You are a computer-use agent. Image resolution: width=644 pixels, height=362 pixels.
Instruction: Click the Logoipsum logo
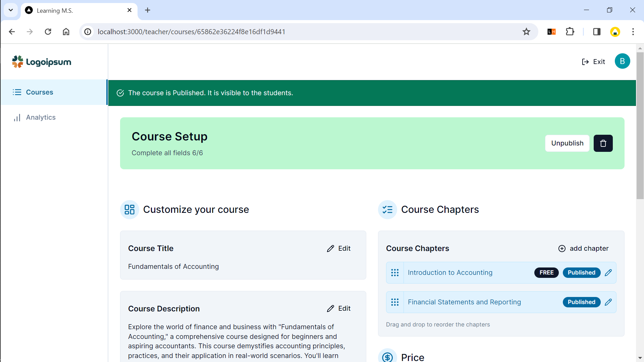(x=42, y=62)
